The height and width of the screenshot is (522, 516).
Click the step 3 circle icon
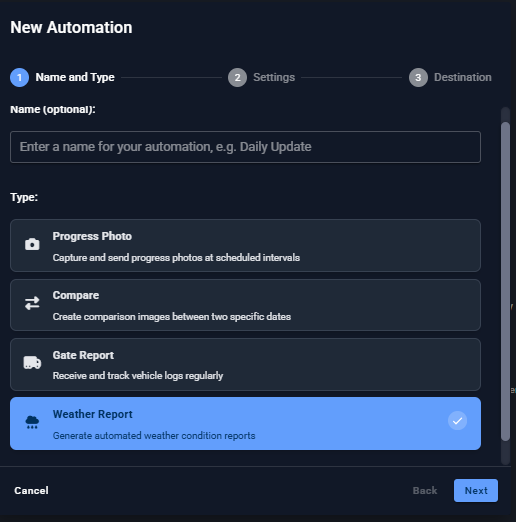418,78
